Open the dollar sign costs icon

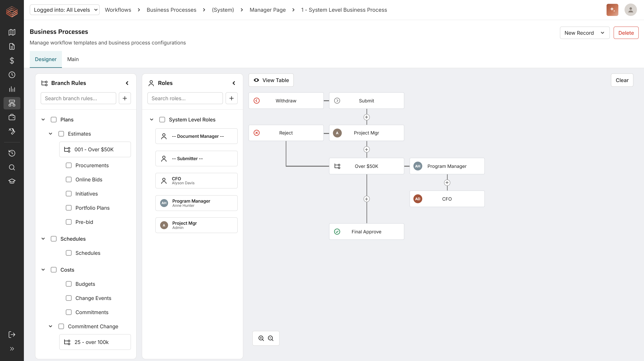pos(12,61)
